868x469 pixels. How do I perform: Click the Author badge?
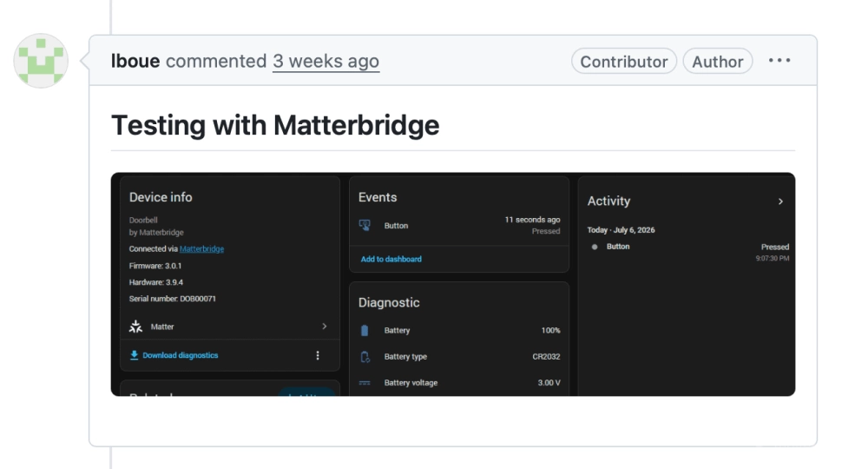(x=718, y=61)
